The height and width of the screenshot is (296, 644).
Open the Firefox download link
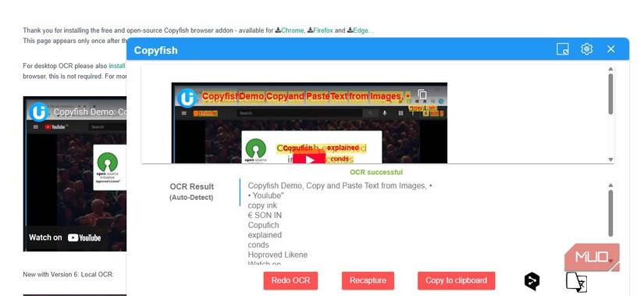click(323, 30)
